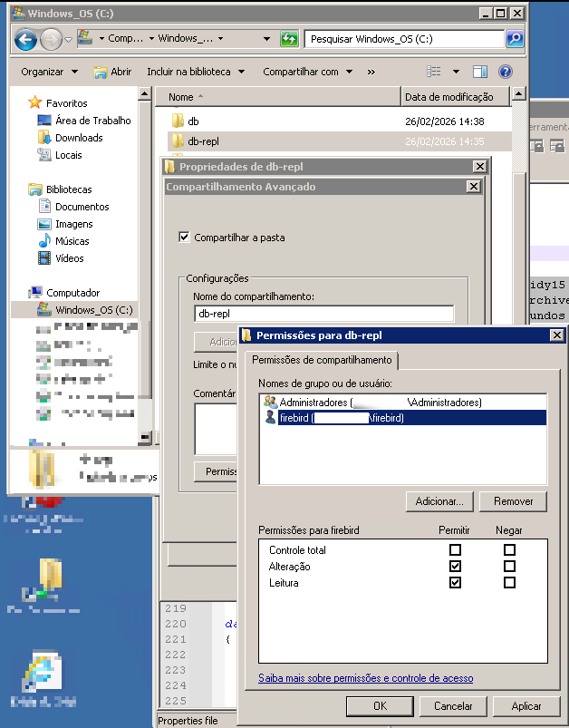This screenshot has height=728, width=569.
Task: Show more toolbar commands chevron
Action: coord(371,72)
